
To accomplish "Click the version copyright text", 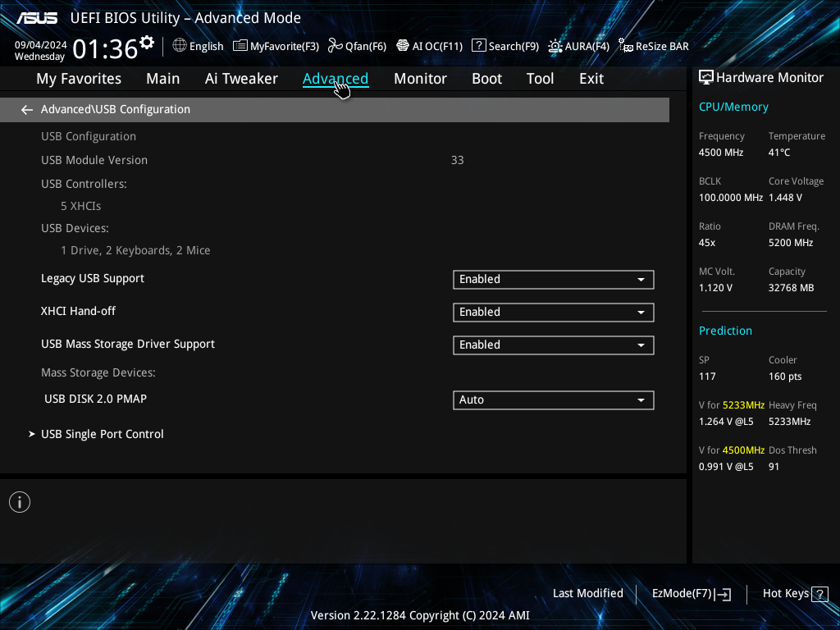I will coord(420,615).
